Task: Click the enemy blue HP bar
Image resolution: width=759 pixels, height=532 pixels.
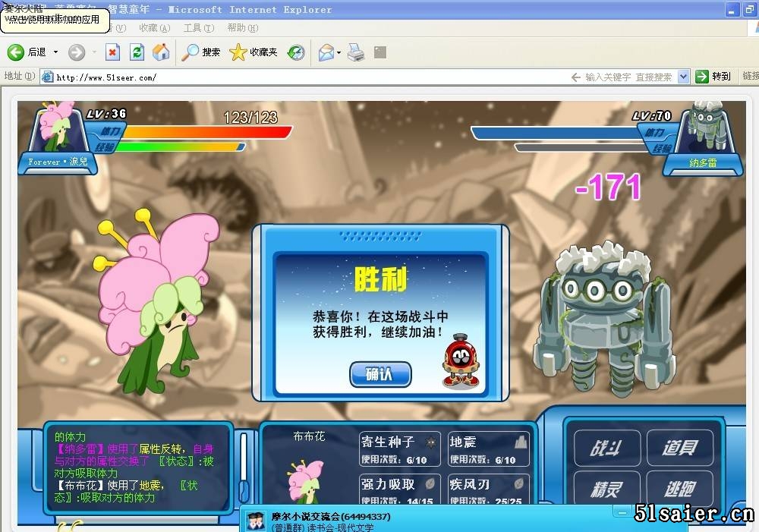Action: [556, 133]
